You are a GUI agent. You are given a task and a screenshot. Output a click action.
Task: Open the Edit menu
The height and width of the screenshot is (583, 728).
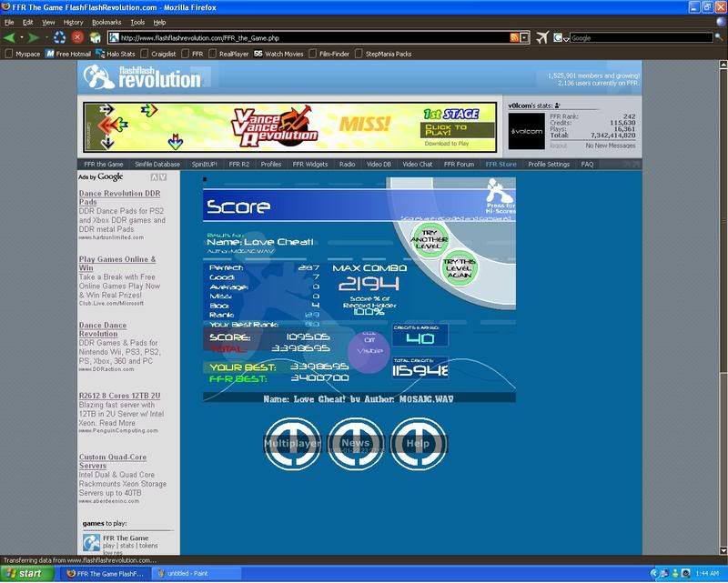click(28, 22)
